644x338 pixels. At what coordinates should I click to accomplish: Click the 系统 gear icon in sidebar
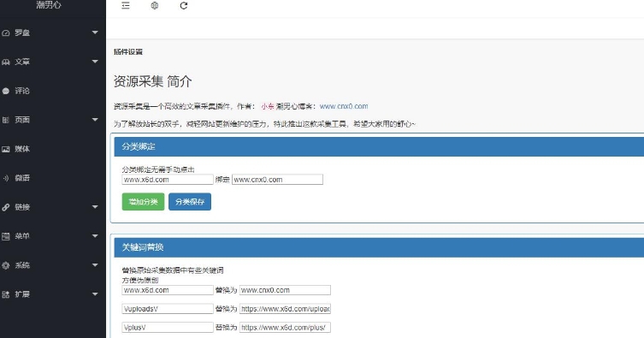click(x=6, y=265)
